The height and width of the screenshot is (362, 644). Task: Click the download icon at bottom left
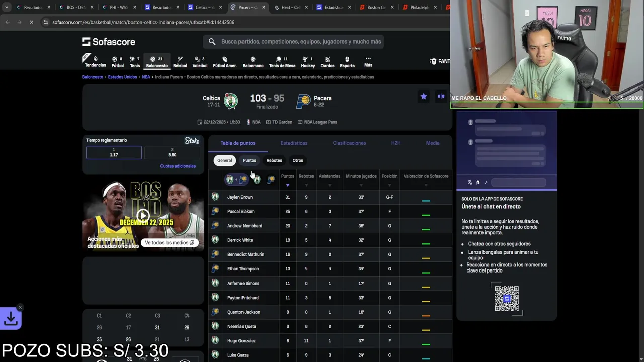coord(11,318)
